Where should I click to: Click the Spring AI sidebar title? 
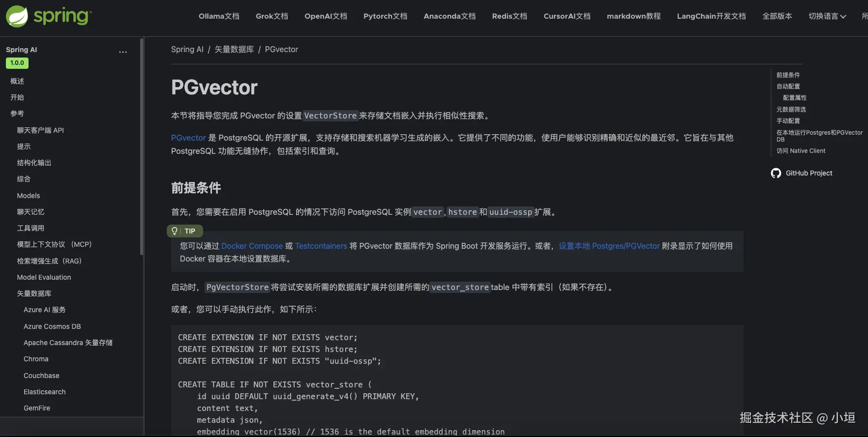(21, 50)
